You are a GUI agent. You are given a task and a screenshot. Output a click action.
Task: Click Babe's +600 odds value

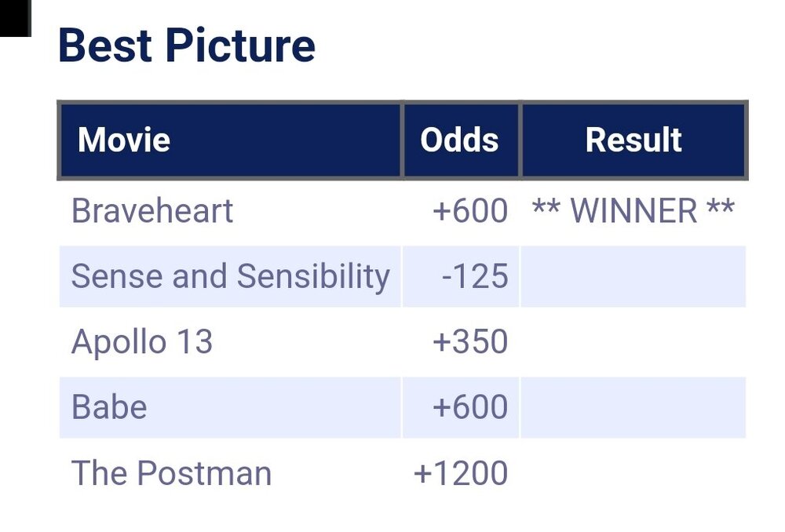pos(470,407)
